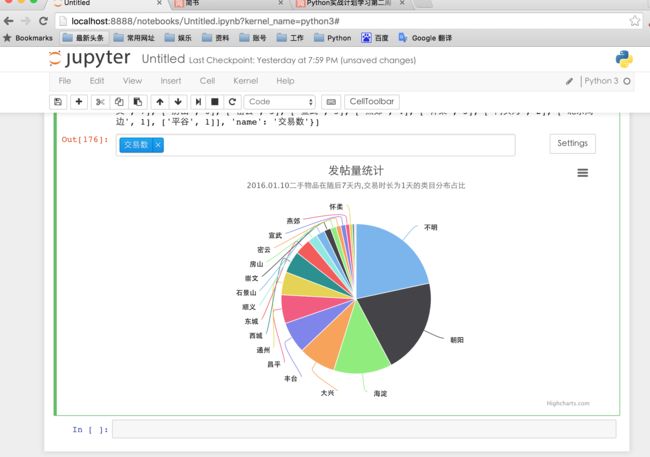Click the 怀柔 pie label
The height and width of the screenshot is (457, 650).
(x=336, y=207)
